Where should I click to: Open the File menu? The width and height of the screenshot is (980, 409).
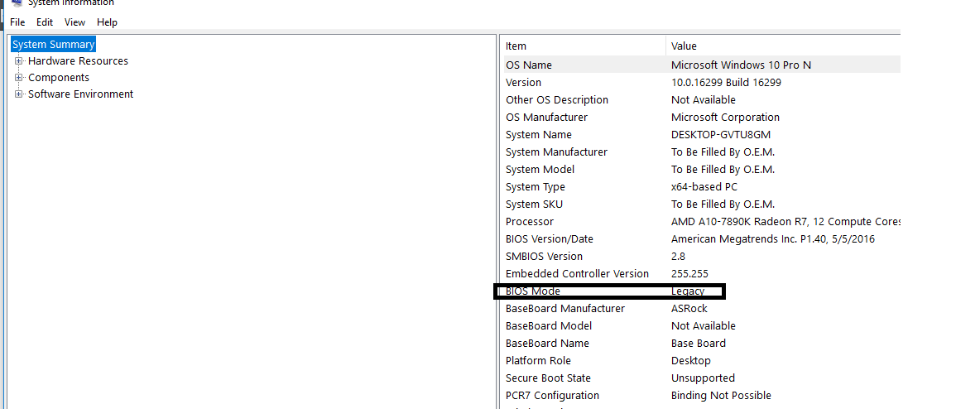pyautogui.click(x=17, y=22)
